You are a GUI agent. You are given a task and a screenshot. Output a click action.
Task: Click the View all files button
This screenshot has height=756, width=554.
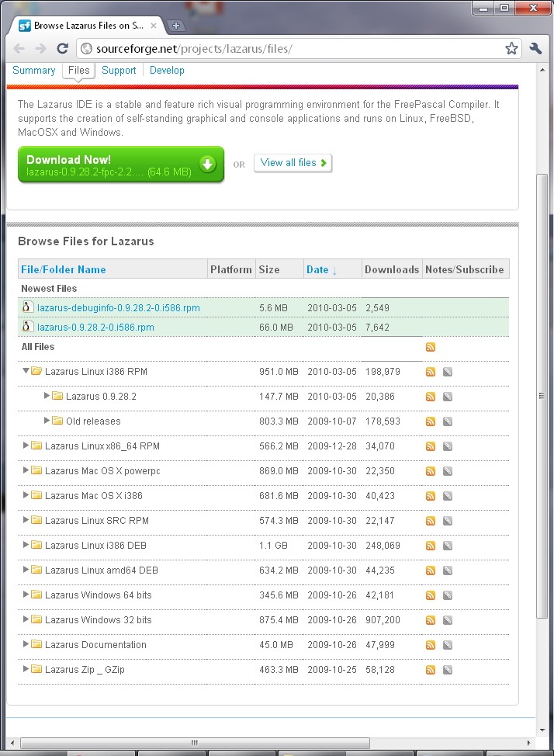pyautogui.click(x=293, y=163)
